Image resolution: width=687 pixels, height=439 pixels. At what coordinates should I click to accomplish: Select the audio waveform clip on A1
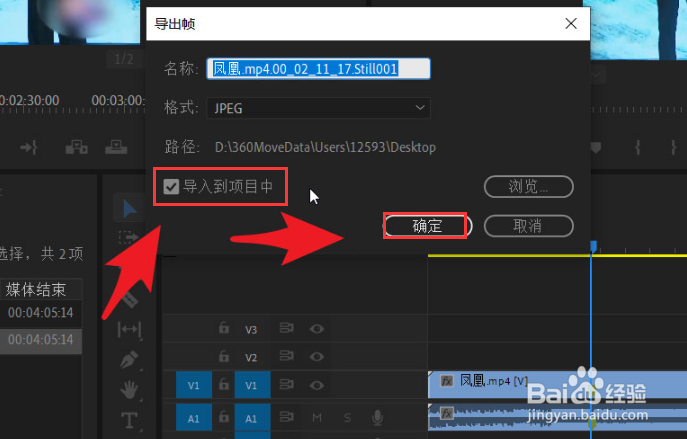pyautogui.click(x=557, y=417)
